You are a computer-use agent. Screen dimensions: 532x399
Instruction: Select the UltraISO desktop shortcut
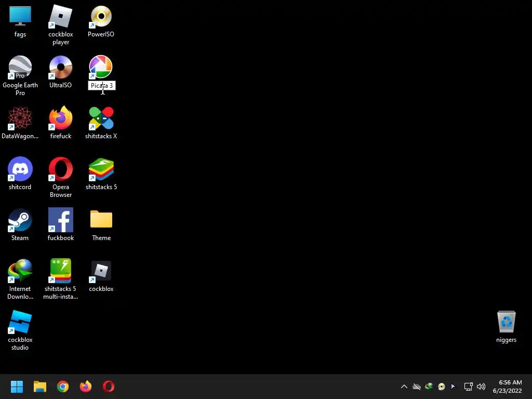point(60,67)
